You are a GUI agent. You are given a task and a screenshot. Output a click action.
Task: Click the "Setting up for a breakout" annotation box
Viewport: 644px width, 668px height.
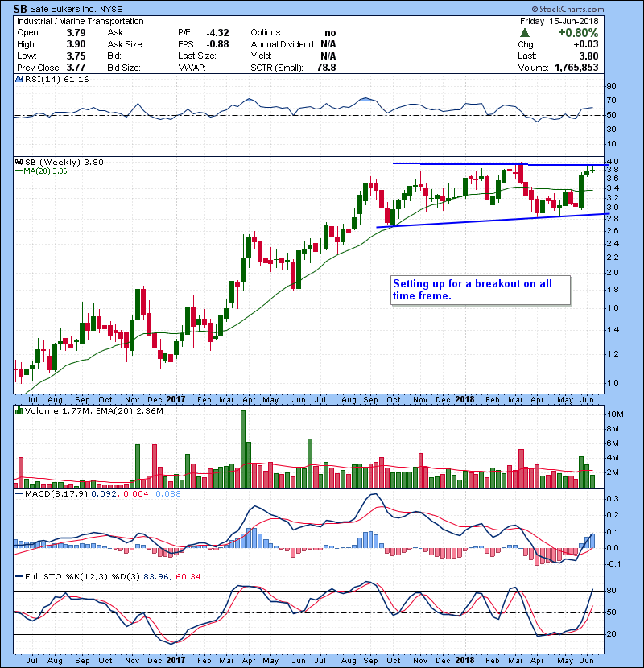(x=481, y=290)
